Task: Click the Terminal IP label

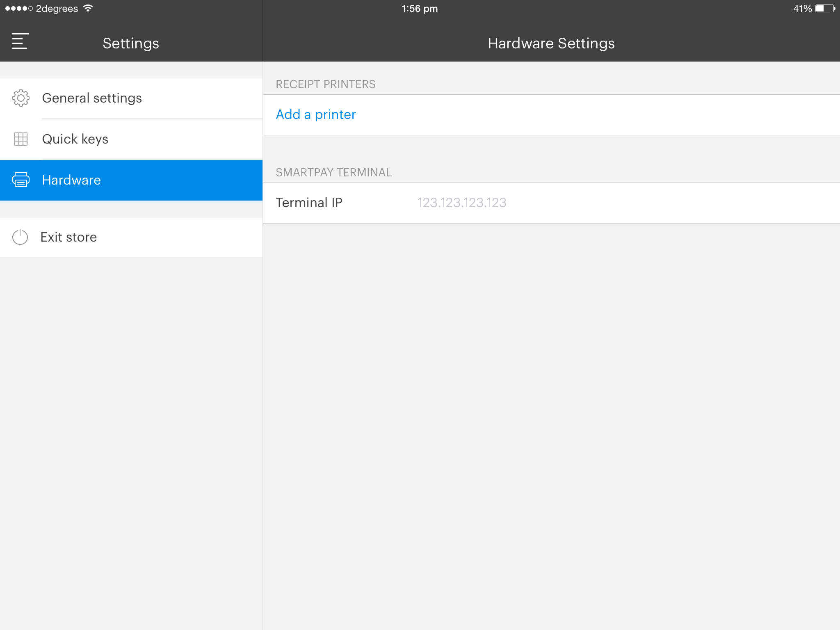Action: [x=309, y=203]
